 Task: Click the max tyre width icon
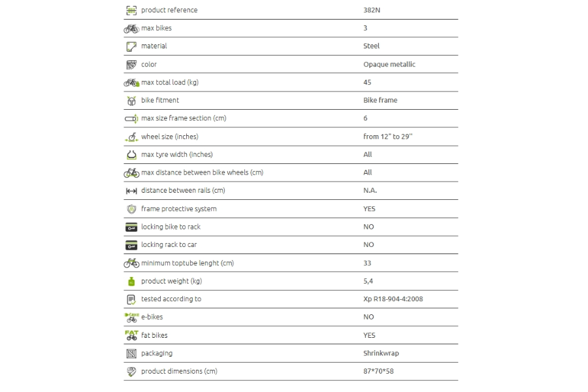pos(131,155)
